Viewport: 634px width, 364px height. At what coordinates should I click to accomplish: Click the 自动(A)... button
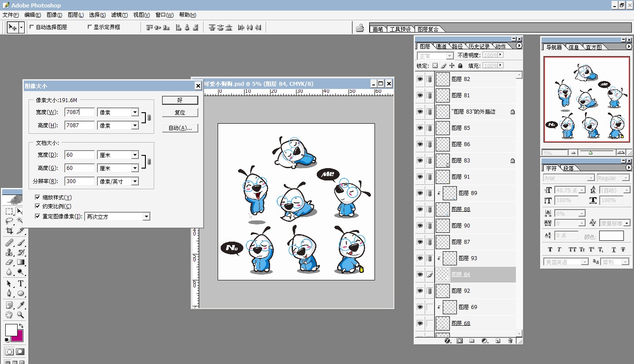click(x=180, y=128)
